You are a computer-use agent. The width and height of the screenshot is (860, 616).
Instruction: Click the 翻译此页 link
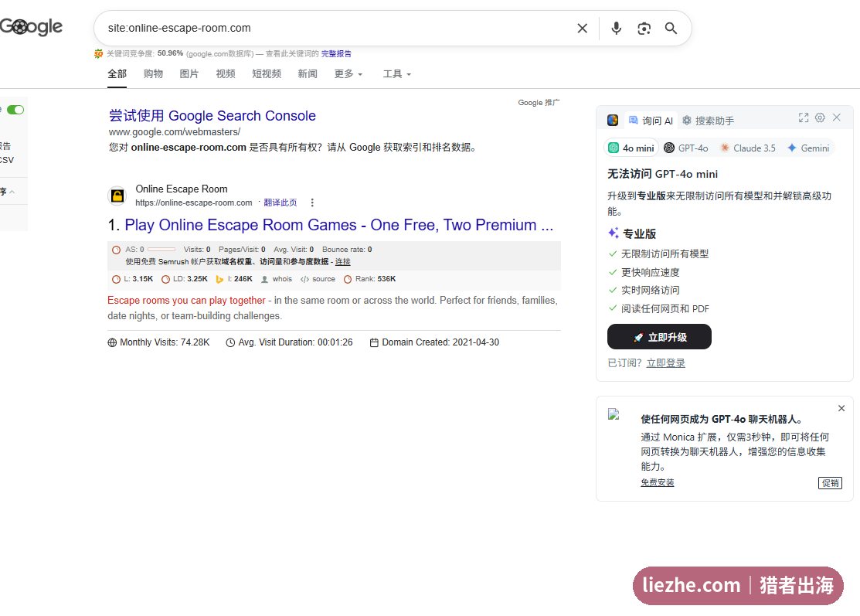pyautogui.click(x=280, y=202)
